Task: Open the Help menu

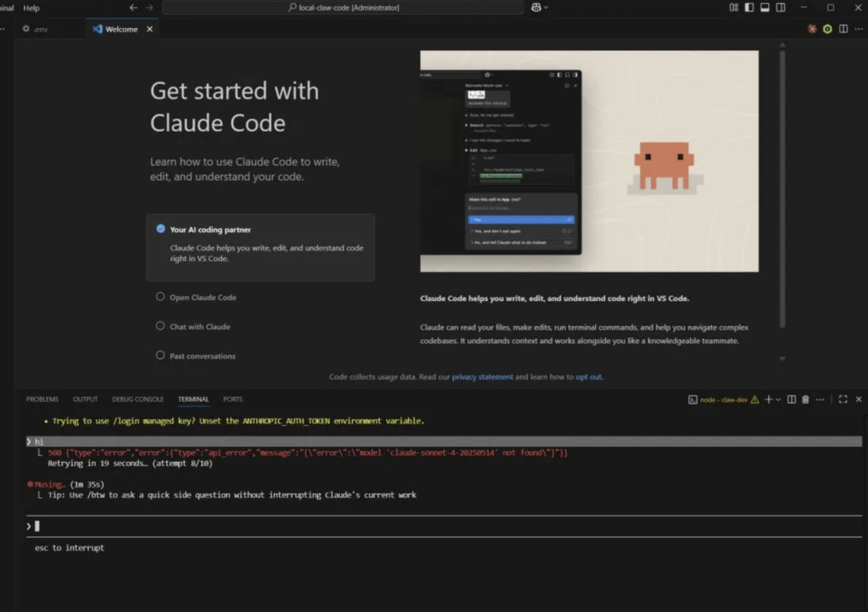Action: point(31,8)
